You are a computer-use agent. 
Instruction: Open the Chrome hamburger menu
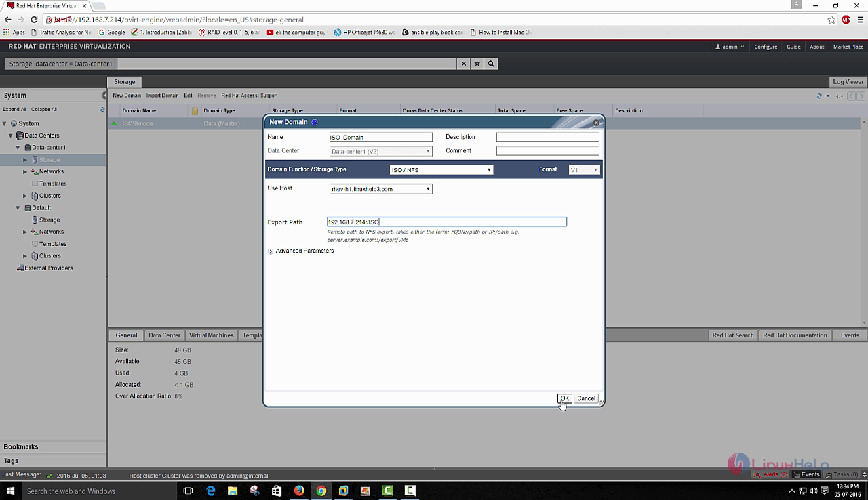tap(859, 20)
